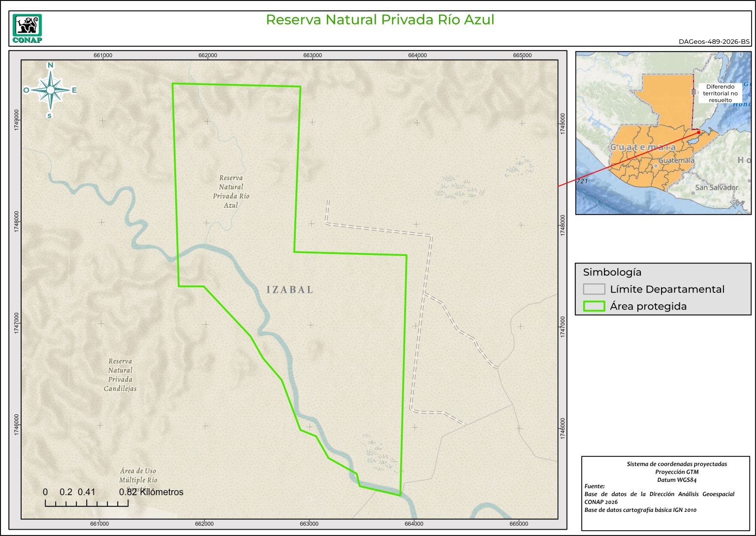Click the green map title text
This screenshot has height=536, width=756.
tap(380, 20)
